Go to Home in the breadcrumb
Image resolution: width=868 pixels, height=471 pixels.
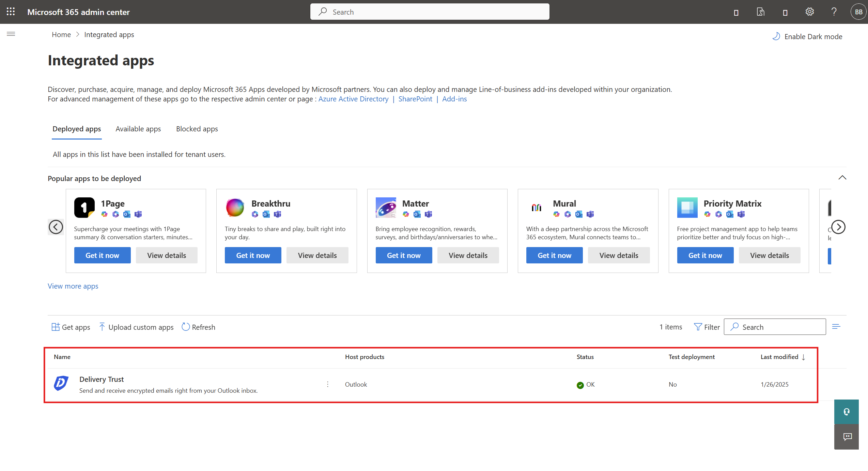click(x=61, y=35)
